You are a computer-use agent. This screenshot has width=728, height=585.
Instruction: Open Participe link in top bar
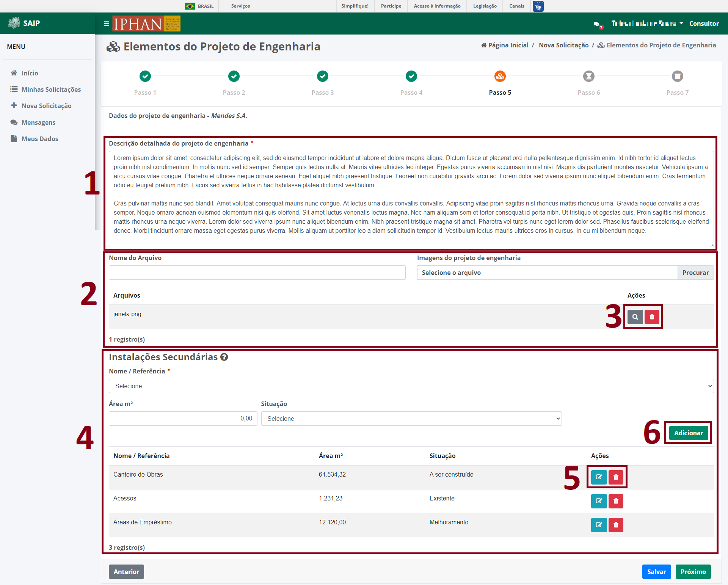click(x=391, y=6)
